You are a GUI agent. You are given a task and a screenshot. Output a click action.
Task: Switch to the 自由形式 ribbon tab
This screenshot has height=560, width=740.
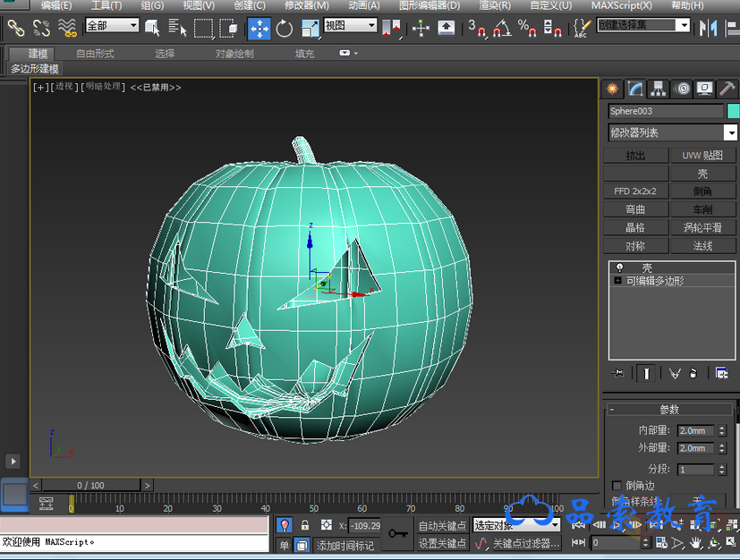[95, 54]
